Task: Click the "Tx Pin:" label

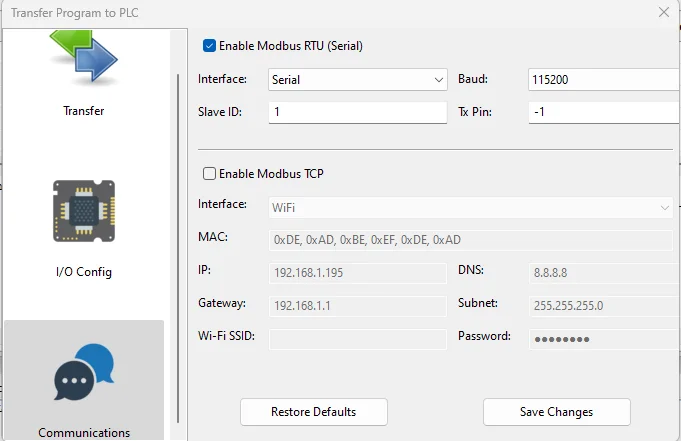Action: 475,112
